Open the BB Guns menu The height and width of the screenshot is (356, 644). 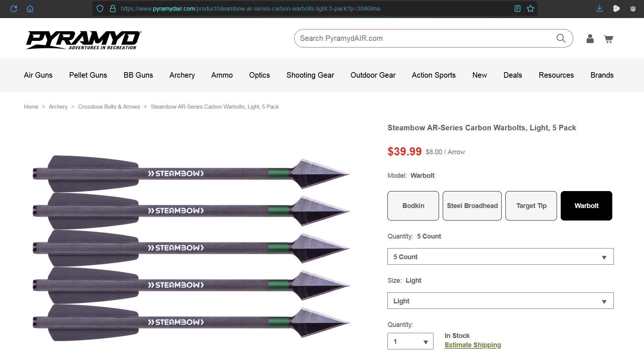(x=138, y=75)
